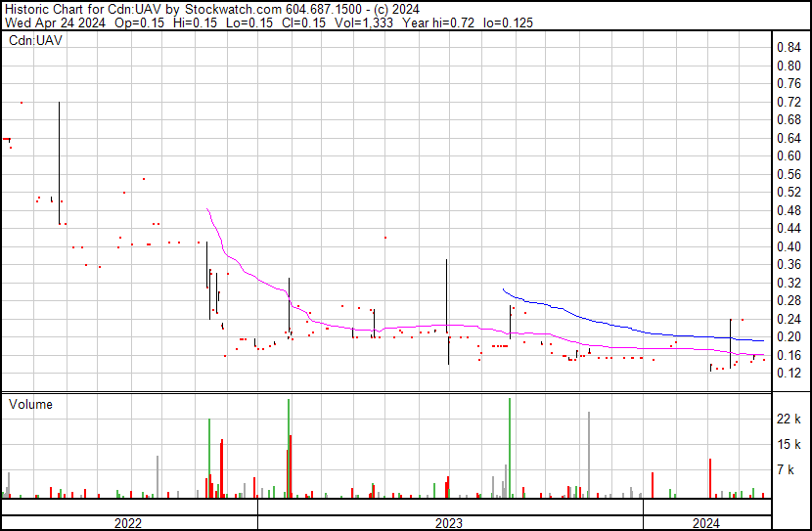Click the 0.16 price axis label
Viewport: 812px width, 531px height.
pos(789,355)
